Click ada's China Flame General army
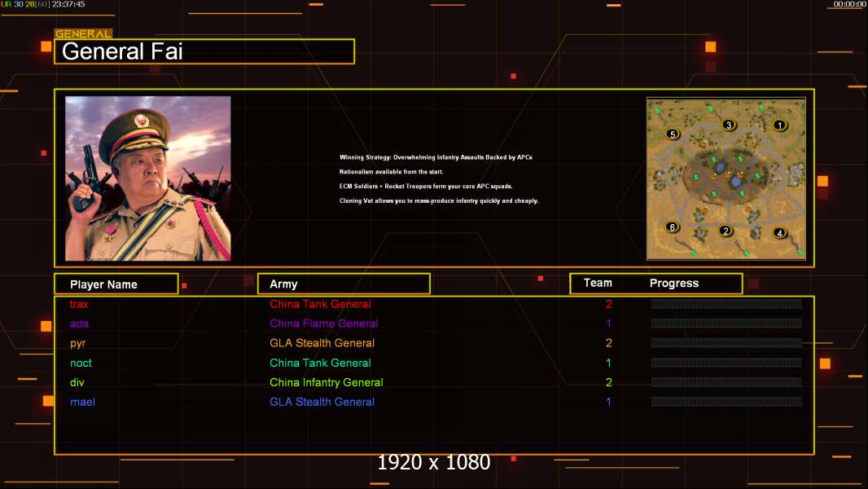 click(324, 324)
